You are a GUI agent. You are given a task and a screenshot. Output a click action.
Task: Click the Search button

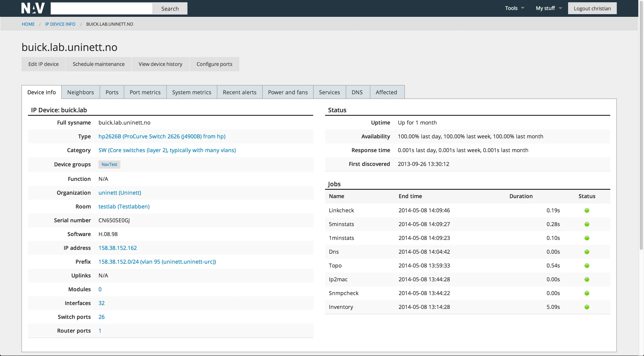coord(170,8)
